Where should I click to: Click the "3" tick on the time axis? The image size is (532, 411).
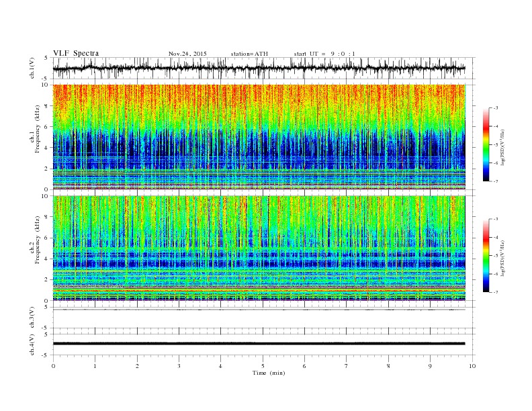(179, 366)
